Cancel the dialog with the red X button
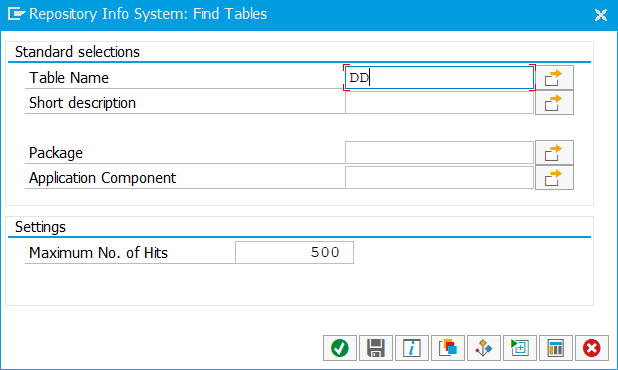 pyautogui.click(x=592, y=348)
